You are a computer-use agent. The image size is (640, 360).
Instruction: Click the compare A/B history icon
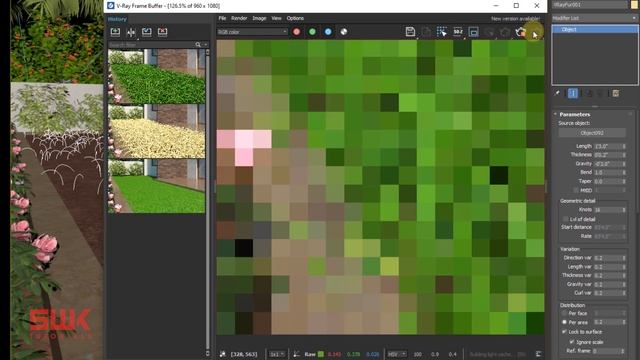tap(131, 32)
